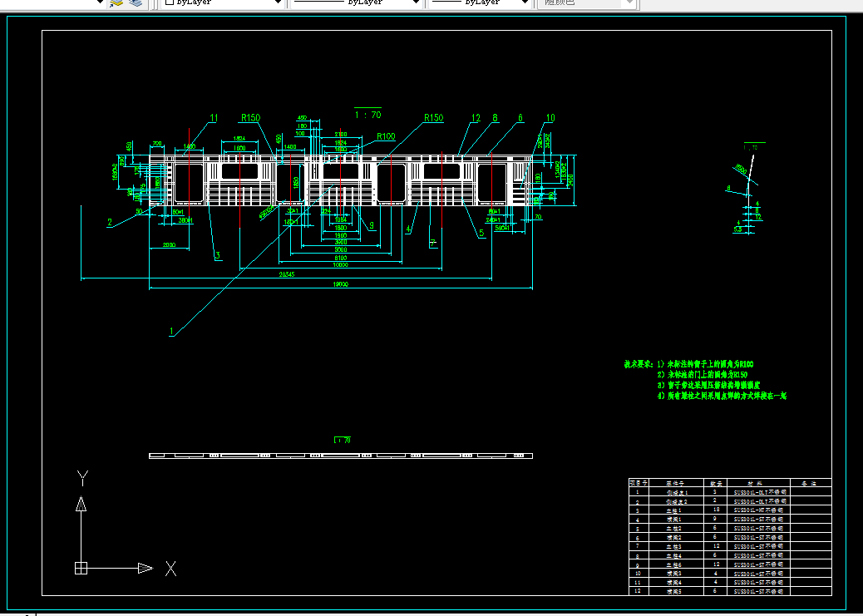The width and height of the screenshot is (863, 616).
Task: Open the lineweight ByLayer dropdown
Action: (x=479, y=2)
